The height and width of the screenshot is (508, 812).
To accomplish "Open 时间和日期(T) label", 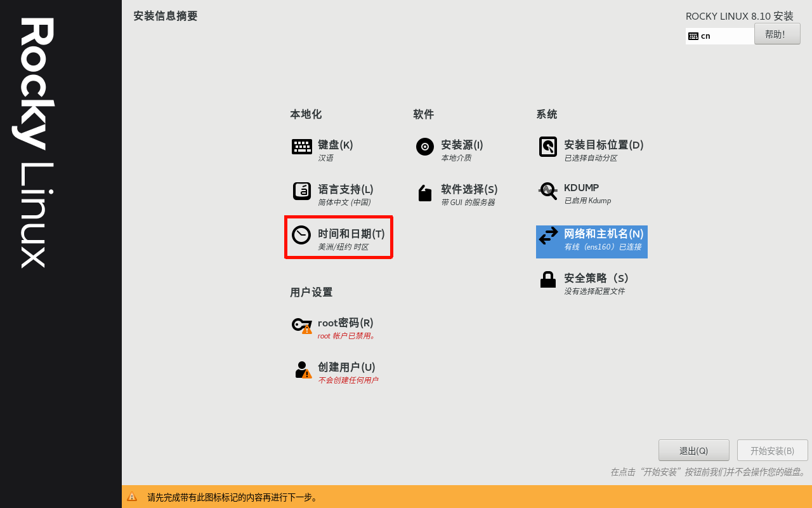I will [x=351, y=234].
